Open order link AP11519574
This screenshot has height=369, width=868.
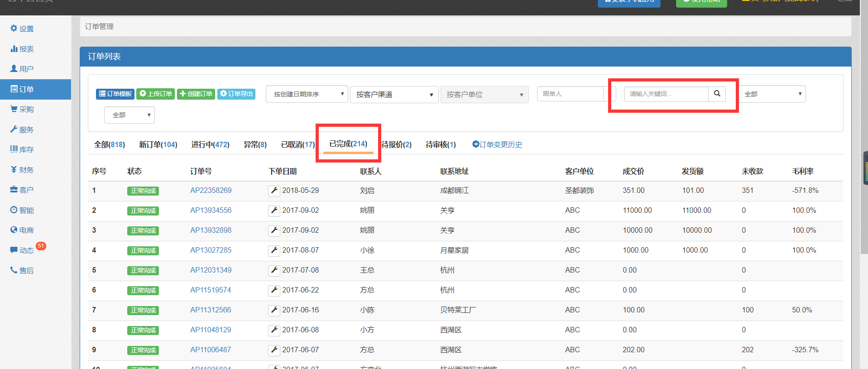pyautogui.click(x=211, y=290)
